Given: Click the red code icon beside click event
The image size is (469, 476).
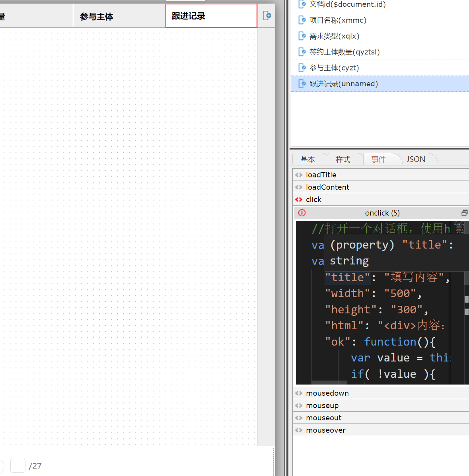Looking at the screenshot, I should pyautogui.click(x=299, y=200).
